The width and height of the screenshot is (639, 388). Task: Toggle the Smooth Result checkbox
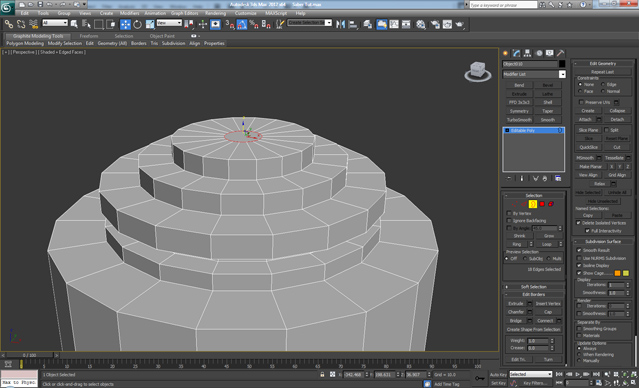(579, 250)
